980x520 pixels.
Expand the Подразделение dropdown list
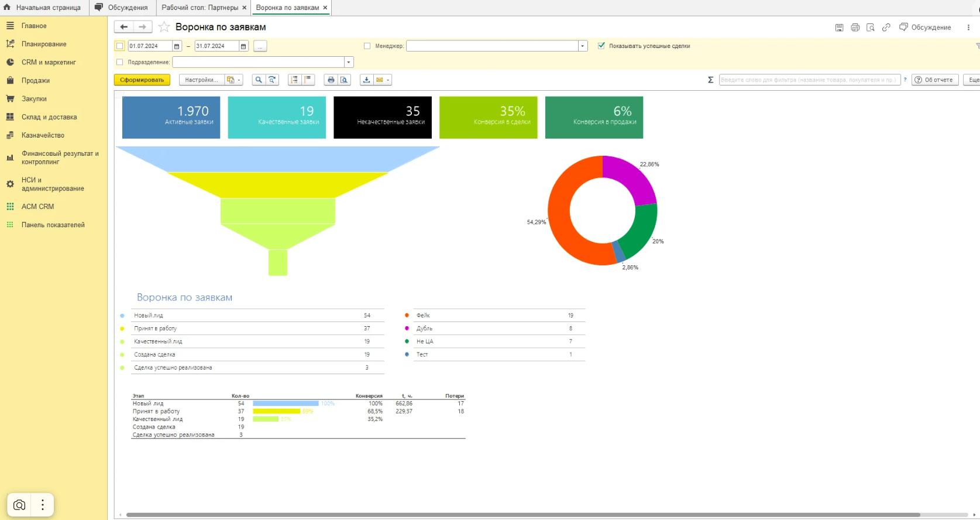click(x=349, y=62)
